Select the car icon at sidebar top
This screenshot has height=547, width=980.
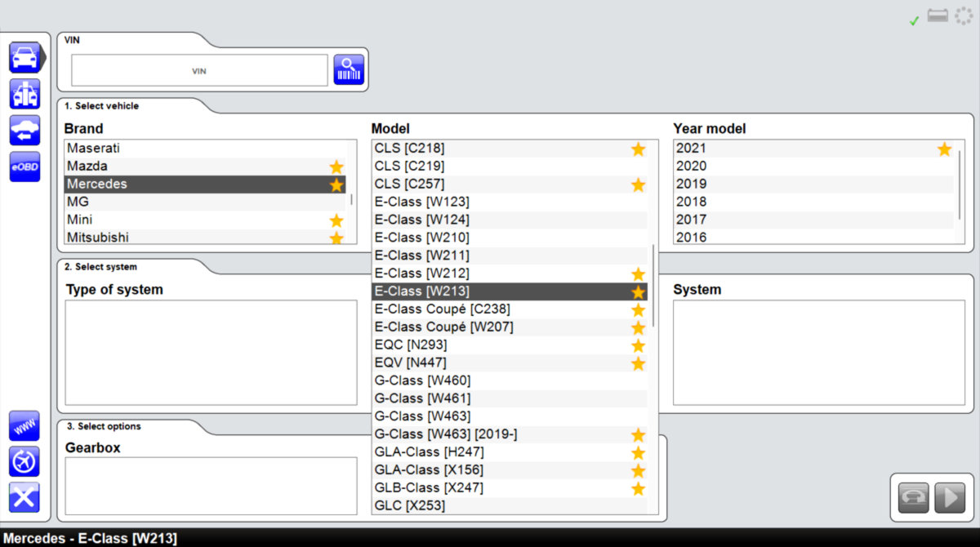24,57
